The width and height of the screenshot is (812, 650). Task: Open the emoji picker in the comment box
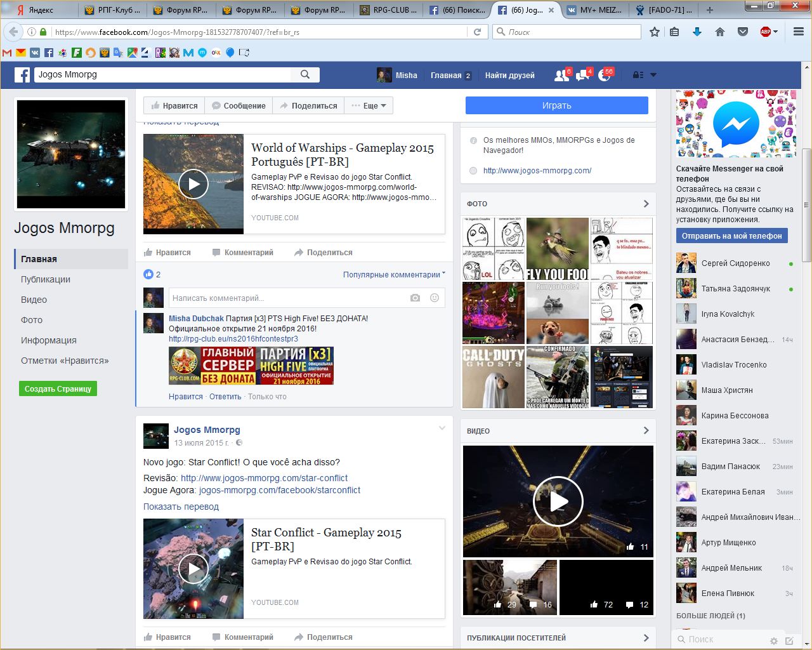[435, 298]
